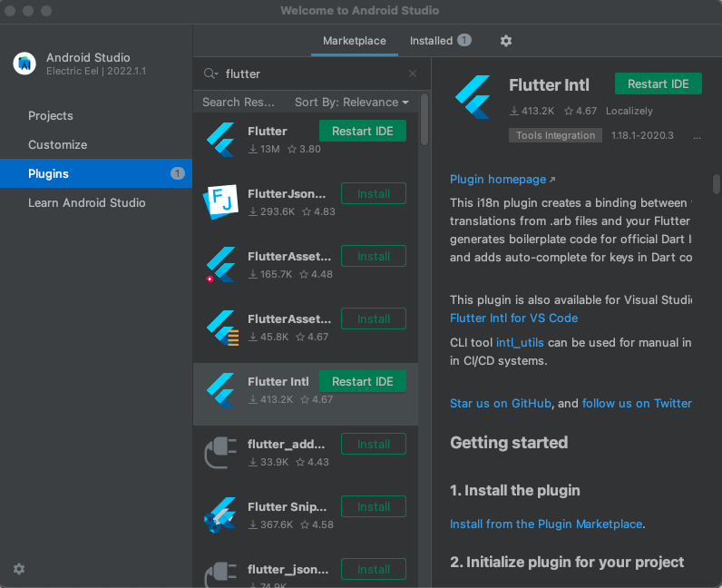
Task: Click the flutter_json plug icon
Action: pyautogui.click(x=220, y=574)
